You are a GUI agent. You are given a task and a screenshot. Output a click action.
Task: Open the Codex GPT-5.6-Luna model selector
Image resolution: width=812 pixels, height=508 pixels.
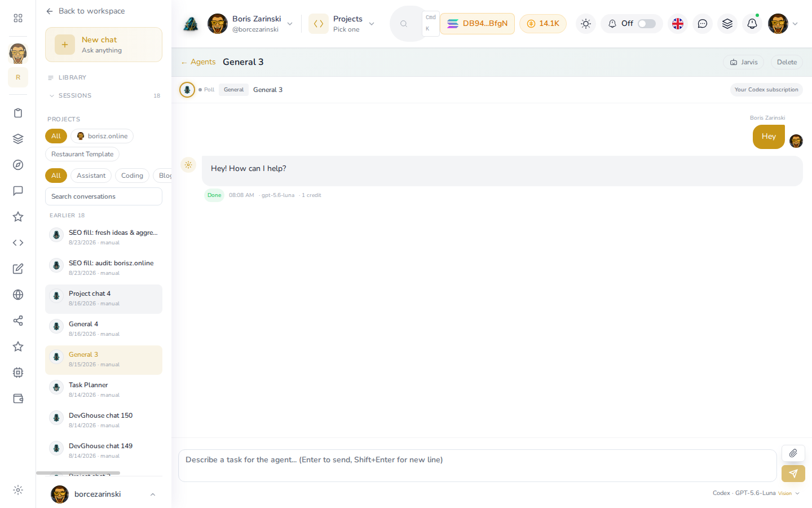[x=756, y=493]
